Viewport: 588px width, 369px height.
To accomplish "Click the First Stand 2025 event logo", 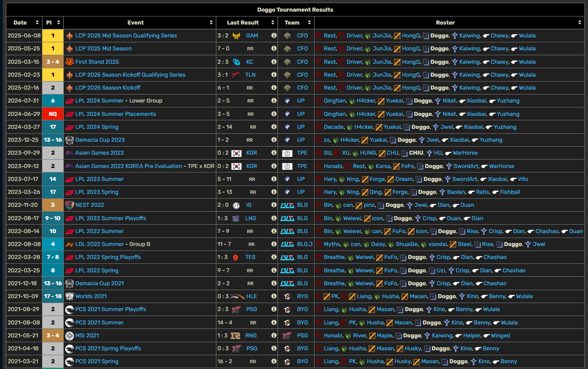I will point(69,62).
